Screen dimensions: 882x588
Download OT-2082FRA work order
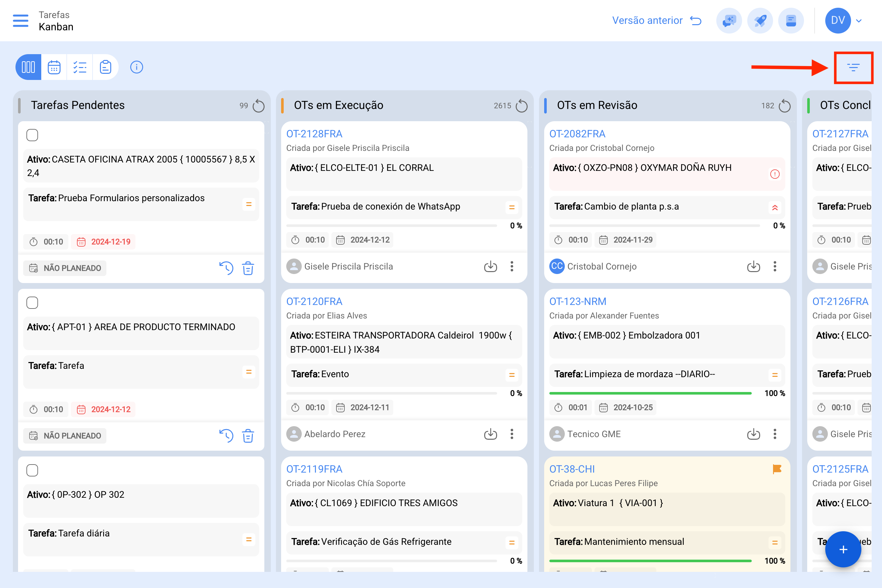(x=753, y=266)
